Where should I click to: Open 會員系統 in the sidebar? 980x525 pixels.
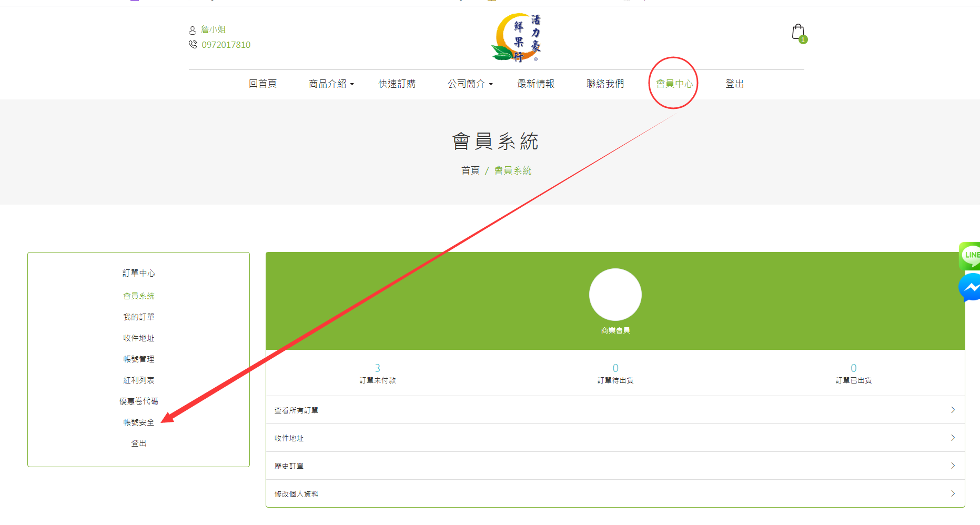pyautogui.click(x=139, y=296)
